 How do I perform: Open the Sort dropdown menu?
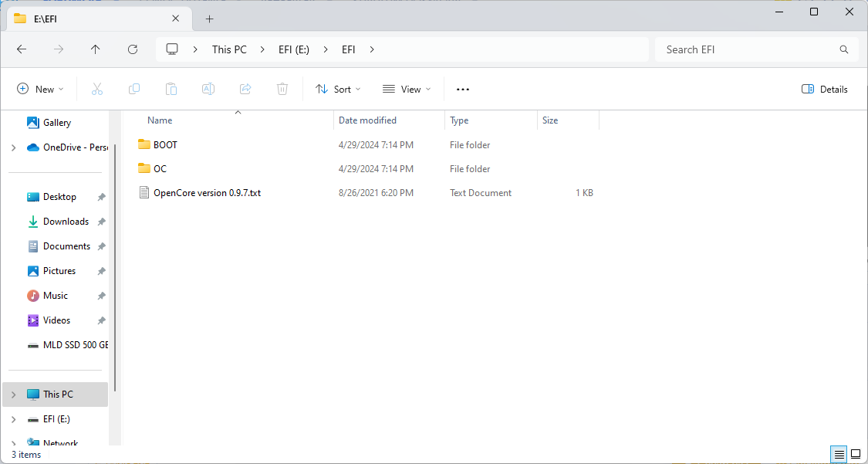click(x=338, y=90)
